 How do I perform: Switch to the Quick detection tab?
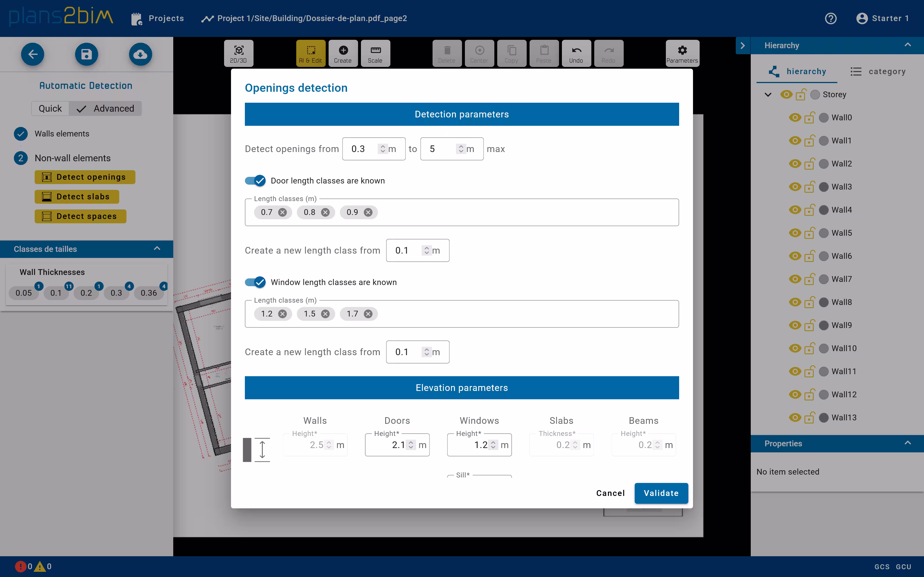pyautogui.click(x=50, y=108)
